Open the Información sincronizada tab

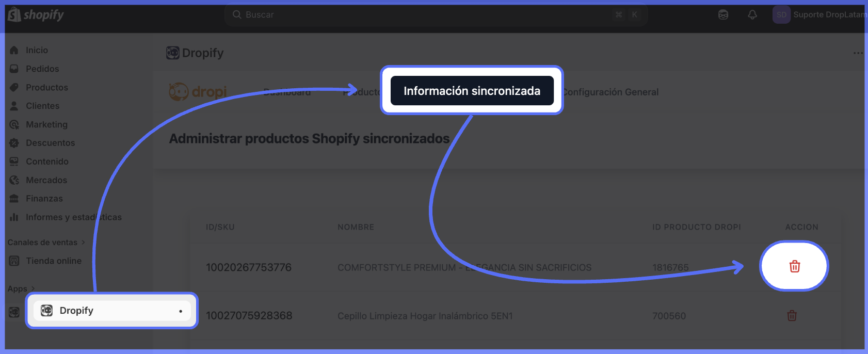(472, 91)
